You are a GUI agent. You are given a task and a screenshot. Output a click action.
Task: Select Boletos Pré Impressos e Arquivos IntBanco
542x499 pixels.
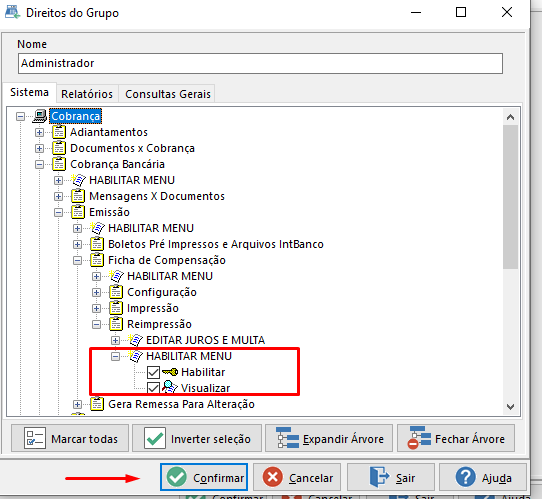point(216,244)
